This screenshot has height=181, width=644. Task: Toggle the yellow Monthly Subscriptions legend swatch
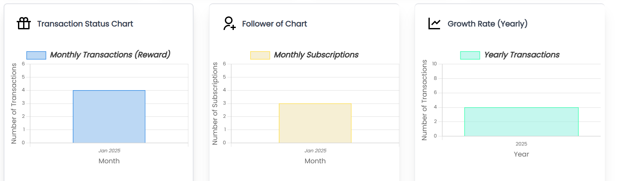260,55
